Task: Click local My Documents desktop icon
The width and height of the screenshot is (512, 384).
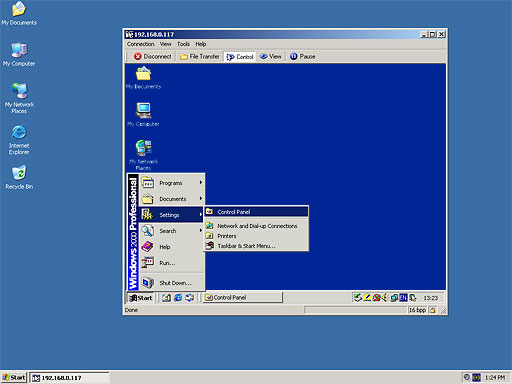Action: [19, 13]
